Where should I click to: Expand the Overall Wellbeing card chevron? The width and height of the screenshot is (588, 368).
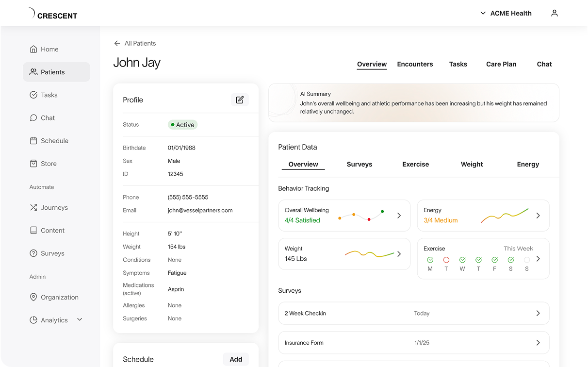point(399,216)
